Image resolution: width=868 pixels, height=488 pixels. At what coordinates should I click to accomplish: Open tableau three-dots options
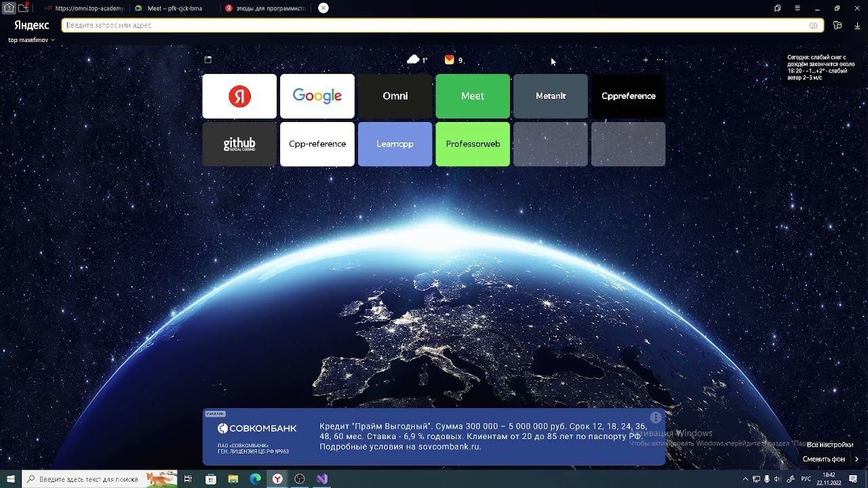pyautogui.click(x=660, y=60)
